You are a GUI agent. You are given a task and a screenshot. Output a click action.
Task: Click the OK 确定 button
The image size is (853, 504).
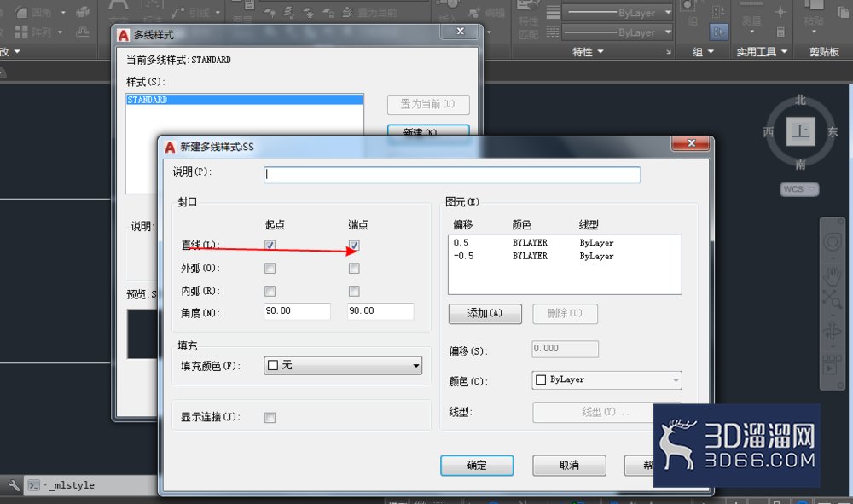coord(477,466)
